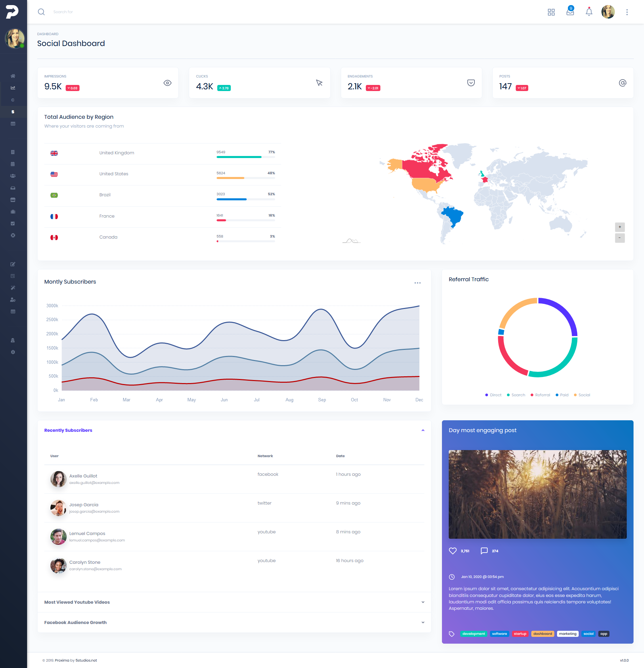Click the plus button to zoom the world map
Viewport: 644px width, 668px height.
pos(620,227)
